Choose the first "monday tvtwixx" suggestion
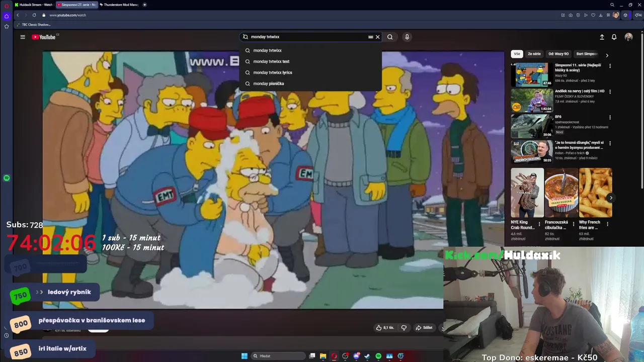 310,50
